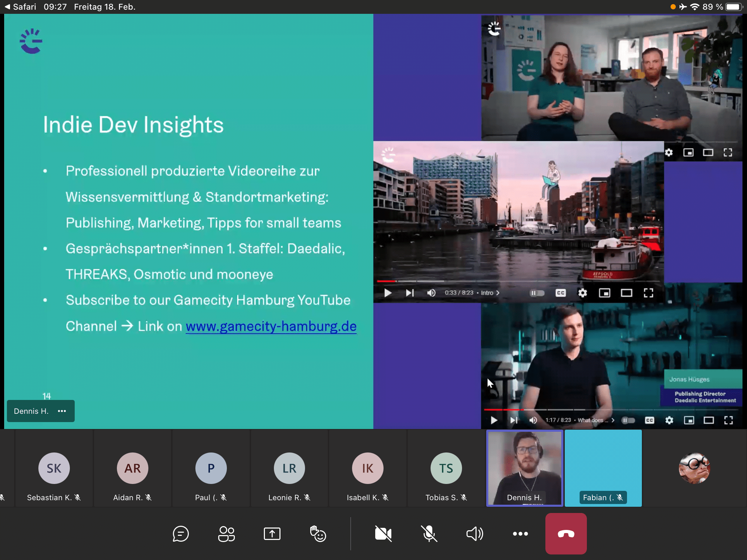Viewport: 747px width, 560px height.
Task: Make Intro video fullscreen
Action: pyautogui.click(x=648, y=293)
